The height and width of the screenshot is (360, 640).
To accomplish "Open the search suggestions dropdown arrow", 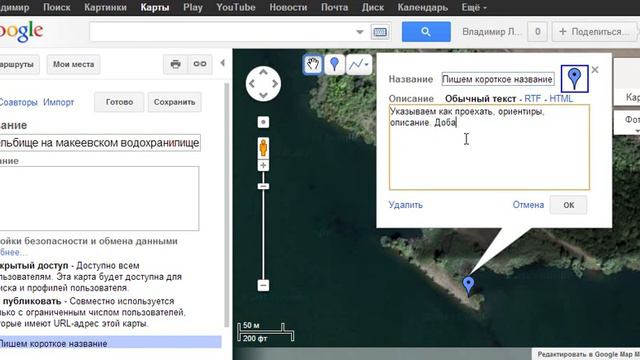I will click(360, 32).
